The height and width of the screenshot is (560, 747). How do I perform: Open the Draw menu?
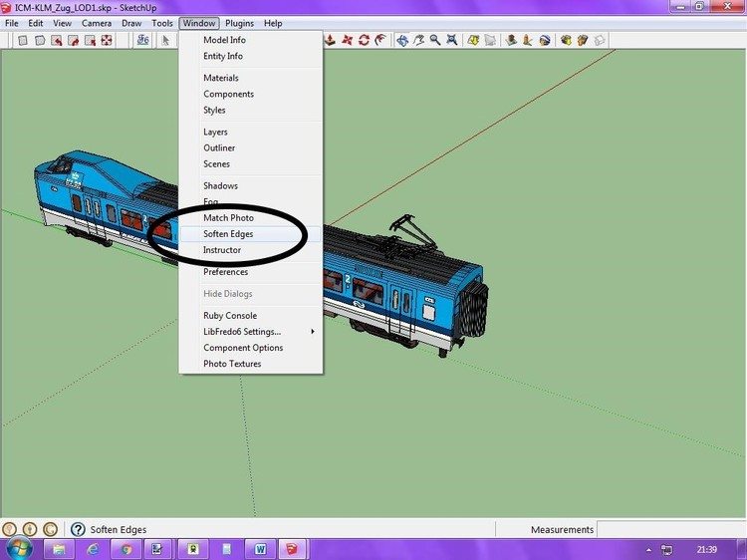[x=131, y=23]
